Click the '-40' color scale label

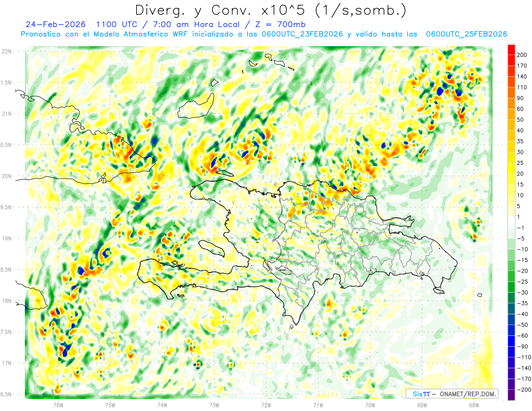click(522, 314)
